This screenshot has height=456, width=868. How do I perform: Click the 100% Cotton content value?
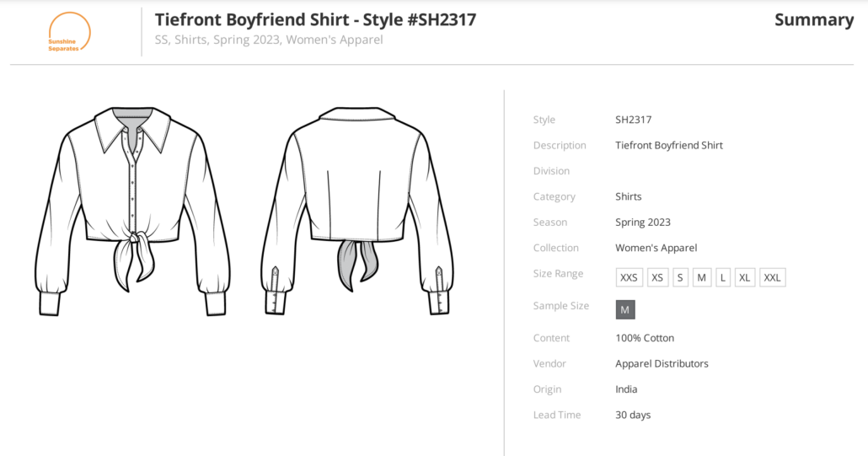[x=645, y=338]
